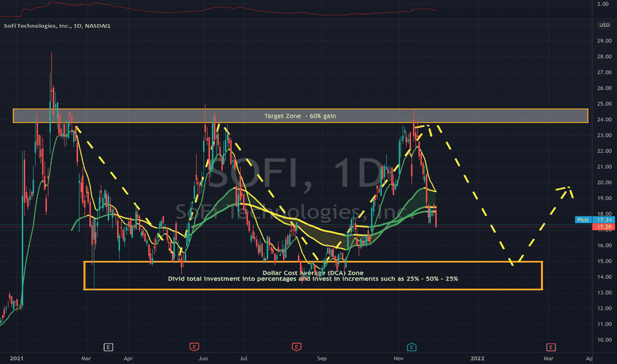This screenshot has height=364, width=617.
Task: Click the 27.00 price axis label
Action: (x=604, y=72)
